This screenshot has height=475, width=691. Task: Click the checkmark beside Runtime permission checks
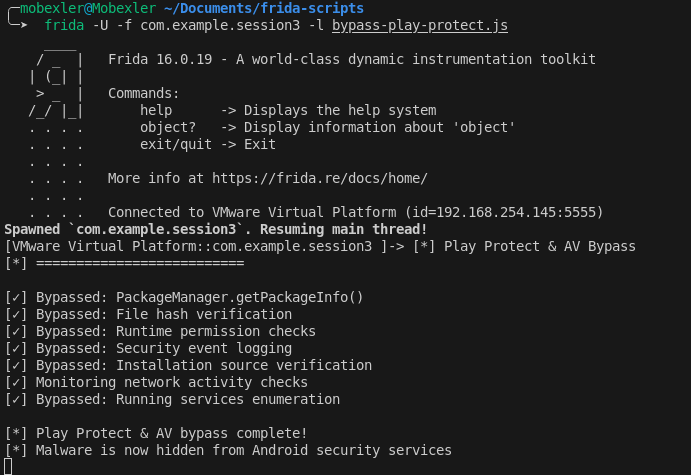pos(16,331)
